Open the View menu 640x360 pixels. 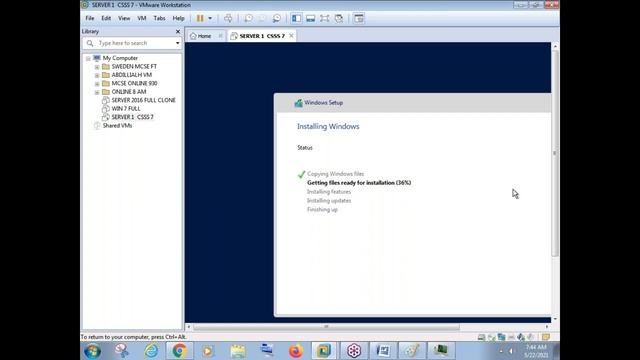tap(124, 18)
